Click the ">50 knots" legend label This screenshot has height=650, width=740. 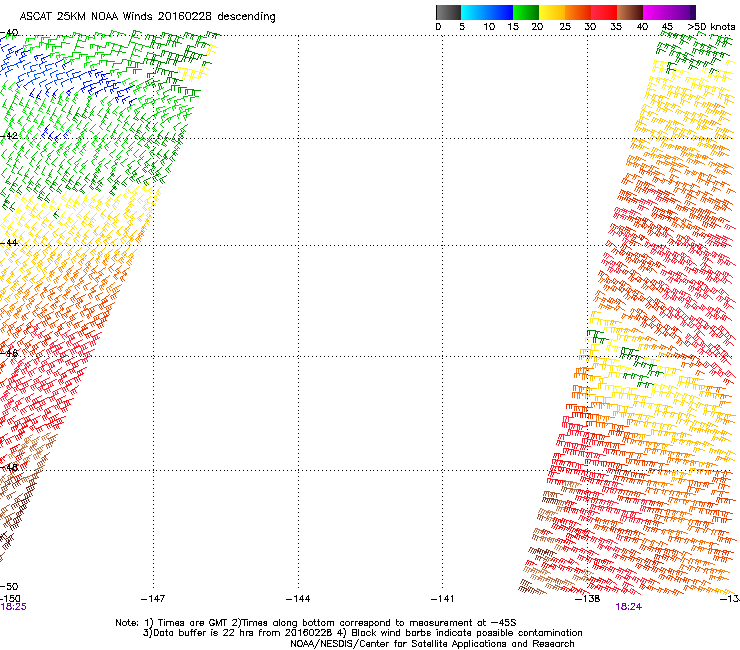coord(711,26)
